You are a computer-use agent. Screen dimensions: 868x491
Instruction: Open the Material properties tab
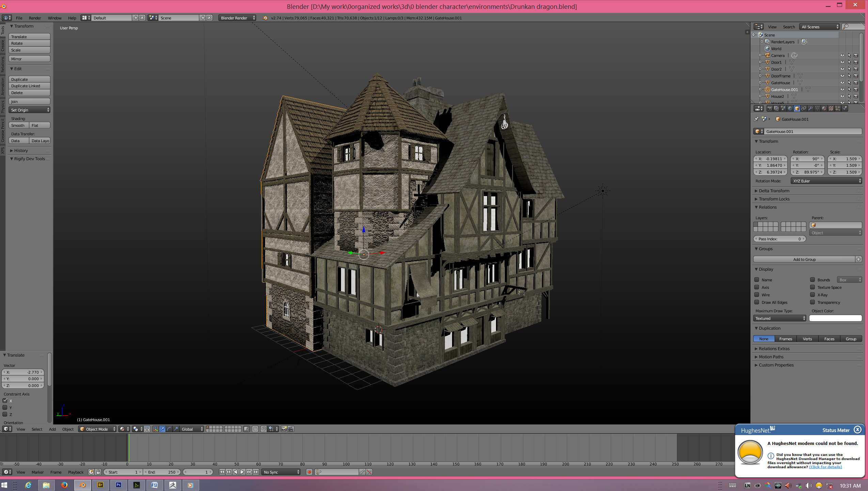(824, 108)
